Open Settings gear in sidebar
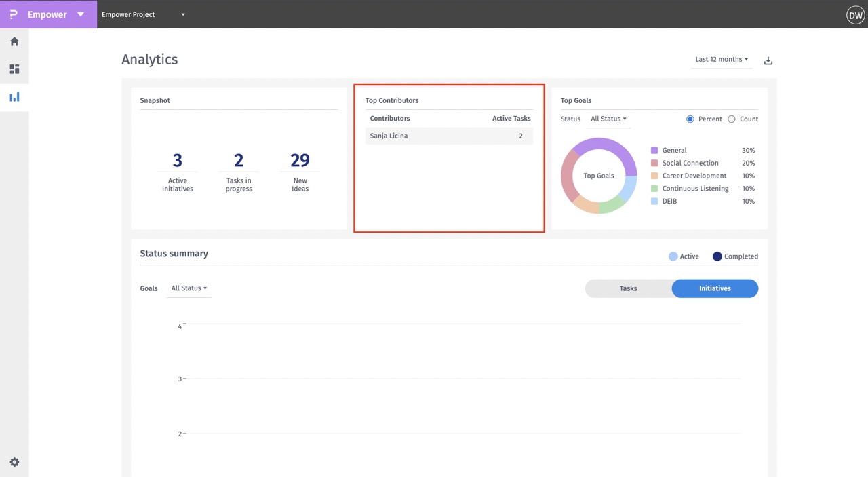Viewport: 868px width, 477px height. tap(14, 462)
